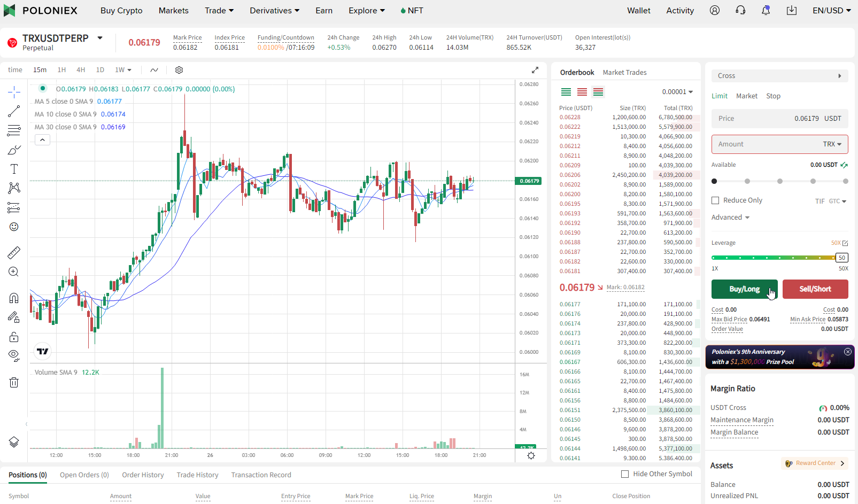Collapse the indicator legend
Viewport: 858px width, 504px height.
[43, 139]
